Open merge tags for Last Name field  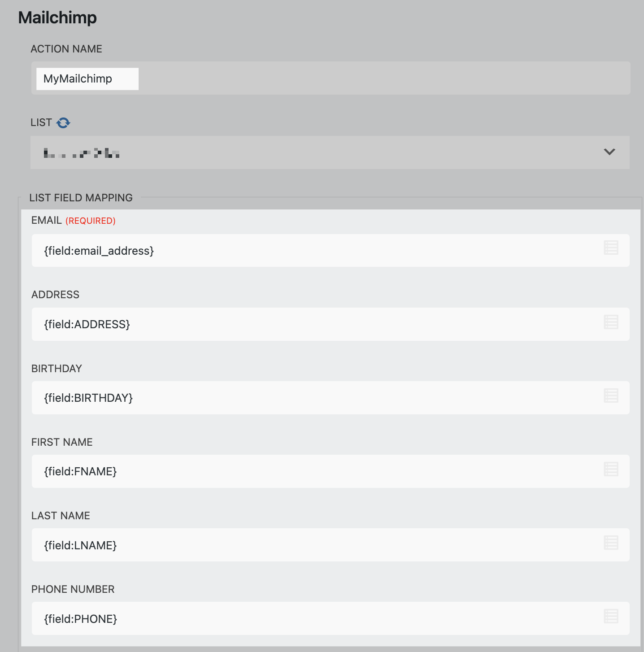(611, 543)
